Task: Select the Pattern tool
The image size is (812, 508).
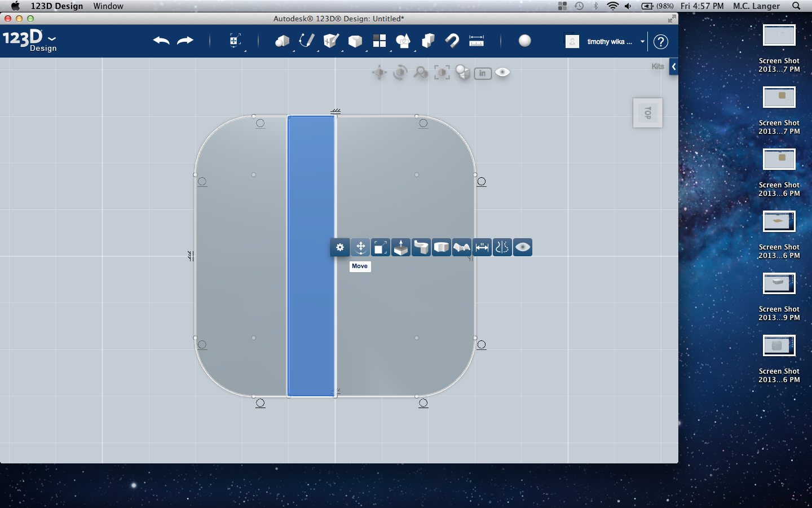Action: [379, 41]
